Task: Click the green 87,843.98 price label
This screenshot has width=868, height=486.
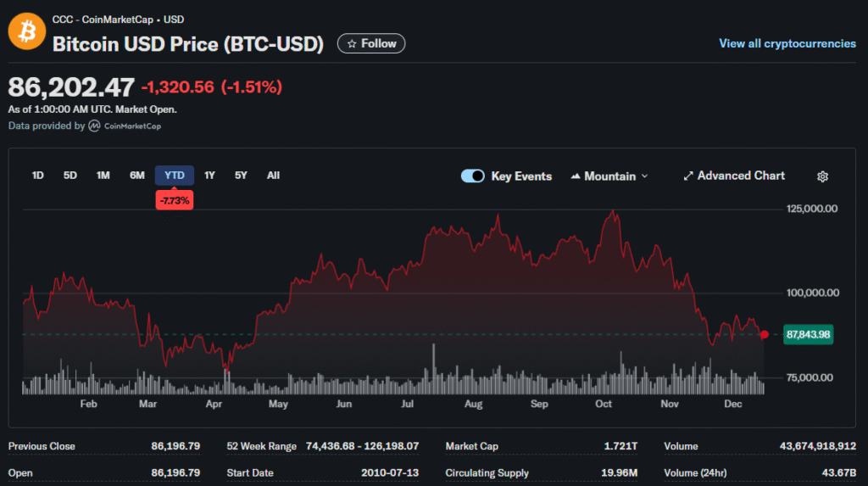Action: [808, 334]
